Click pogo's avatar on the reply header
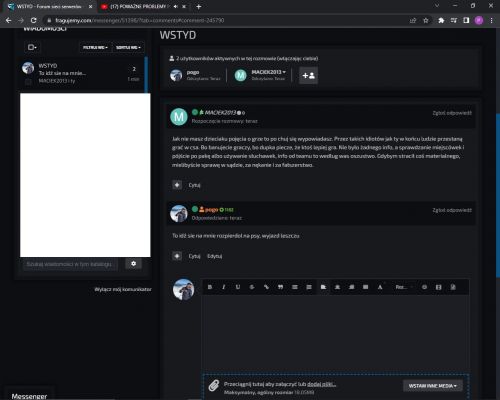The height and width of the screenshot is (400, 500). (x=179, y=213)
